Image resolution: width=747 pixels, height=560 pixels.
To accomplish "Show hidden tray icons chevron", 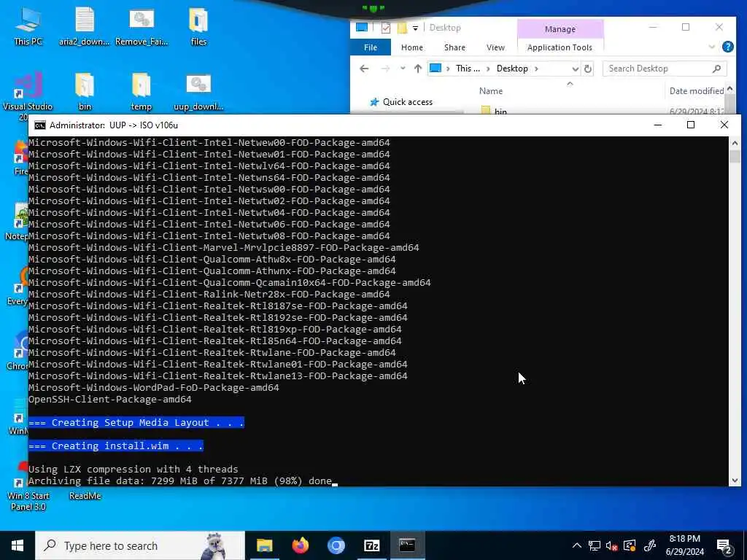I will [x=576, y=545].
